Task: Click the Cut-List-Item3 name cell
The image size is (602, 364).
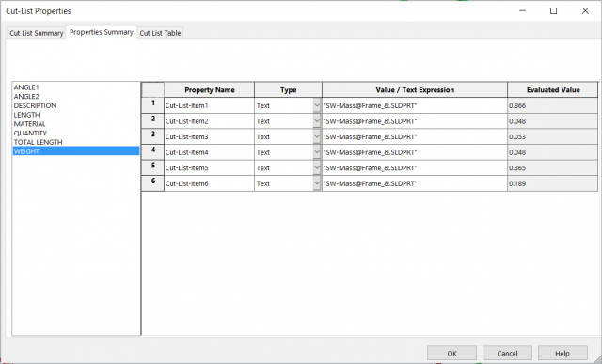Action: point(209,136)
